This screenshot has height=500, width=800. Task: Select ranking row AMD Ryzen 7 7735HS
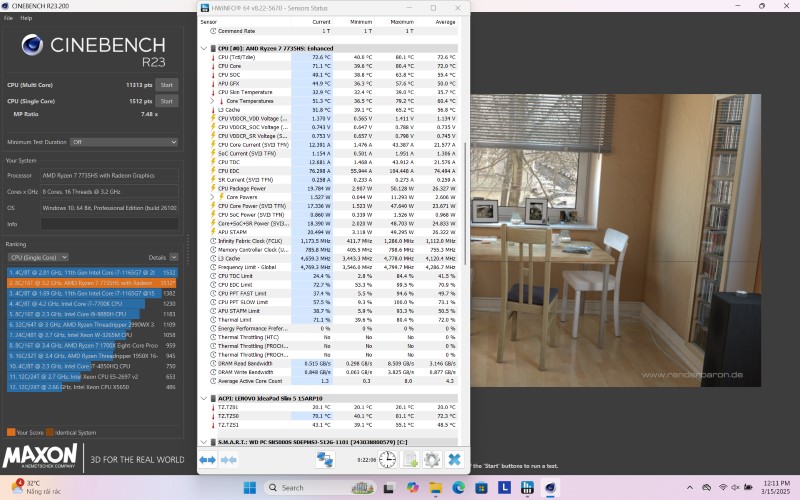pos(92,283)
